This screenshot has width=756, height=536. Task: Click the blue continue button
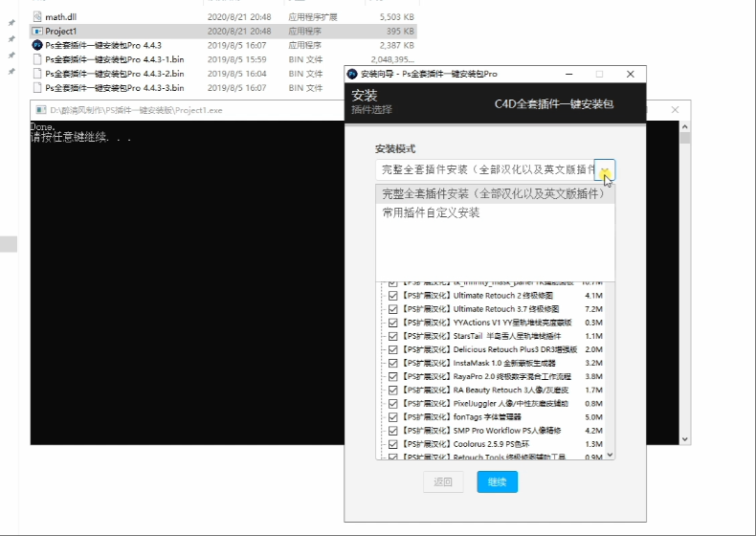point(497,482)
